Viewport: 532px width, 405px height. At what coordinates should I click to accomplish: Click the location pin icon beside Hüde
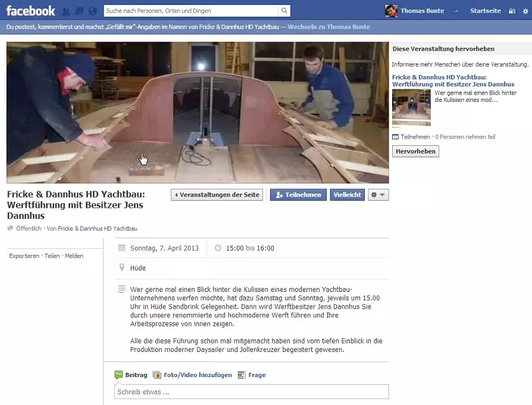122,267
